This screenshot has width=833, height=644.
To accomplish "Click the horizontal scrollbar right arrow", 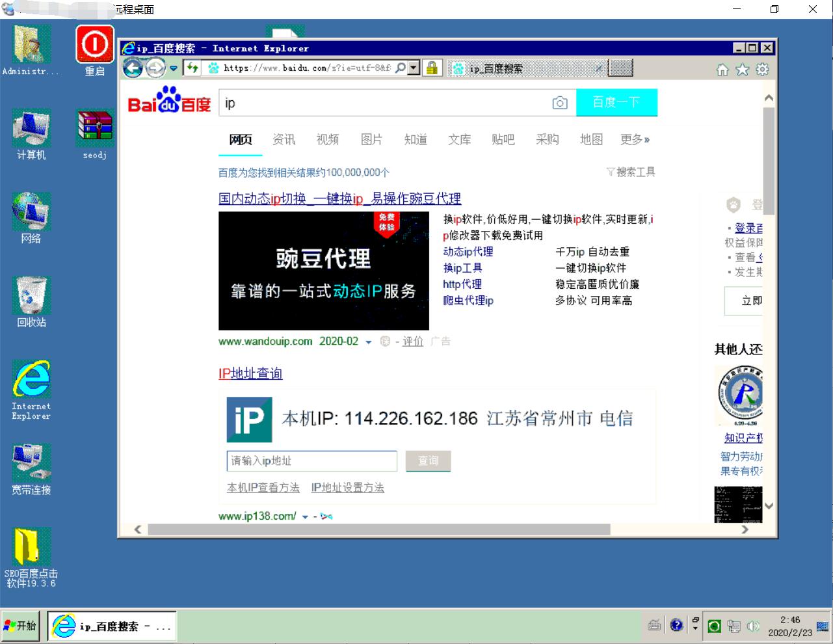I will [x=745, y=530].
